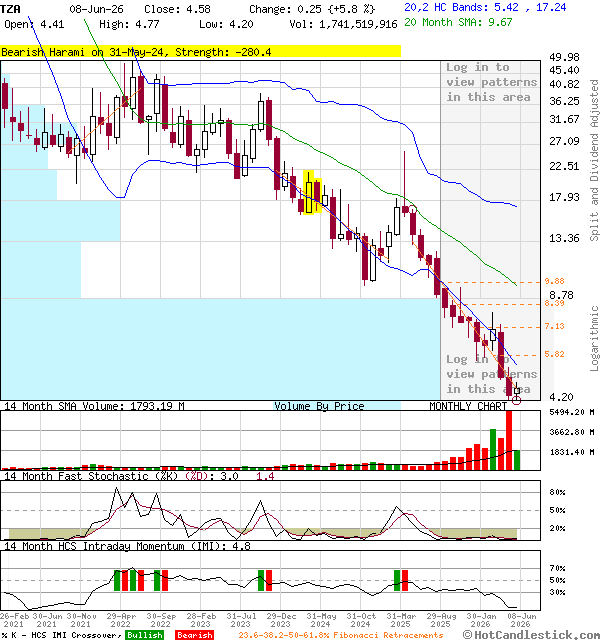Click the 31-May 2024 date axis label

(x=321, y=620)
